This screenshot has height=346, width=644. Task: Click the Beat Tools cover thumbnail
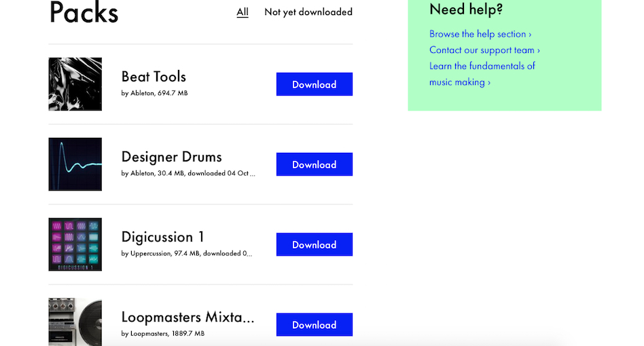[x=75, y=84]
